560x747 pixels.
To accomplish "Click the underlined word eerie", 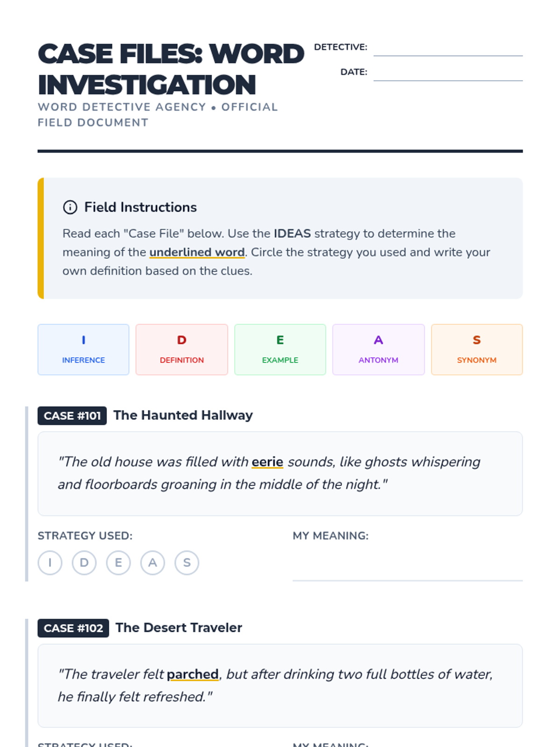I will click(267, 462).
